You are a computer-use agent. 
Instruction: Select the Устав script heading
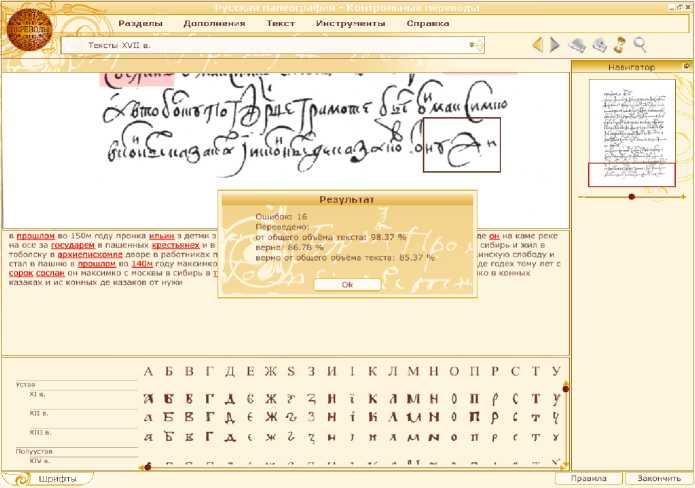coord(26,385)
